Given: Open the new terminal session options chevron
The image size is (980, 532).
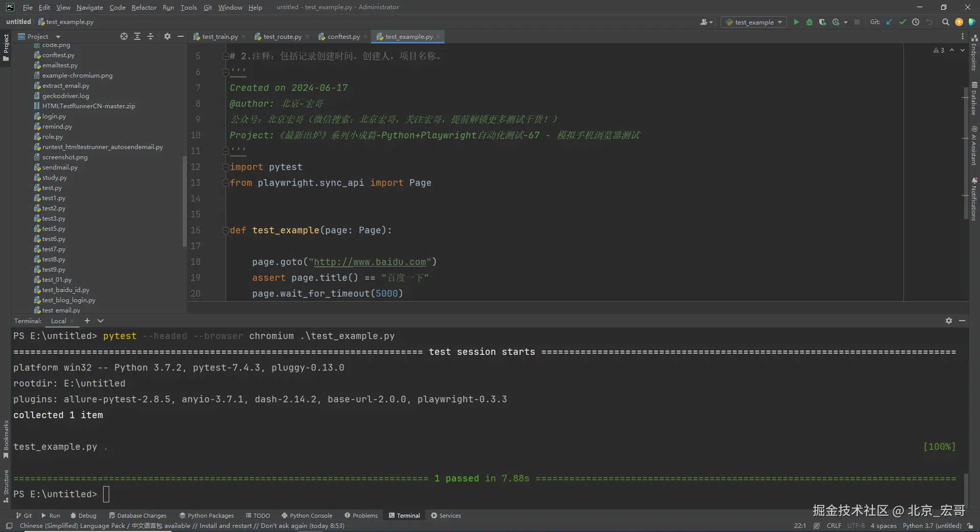Looking at the screenshot, I should tap(101, 321).
